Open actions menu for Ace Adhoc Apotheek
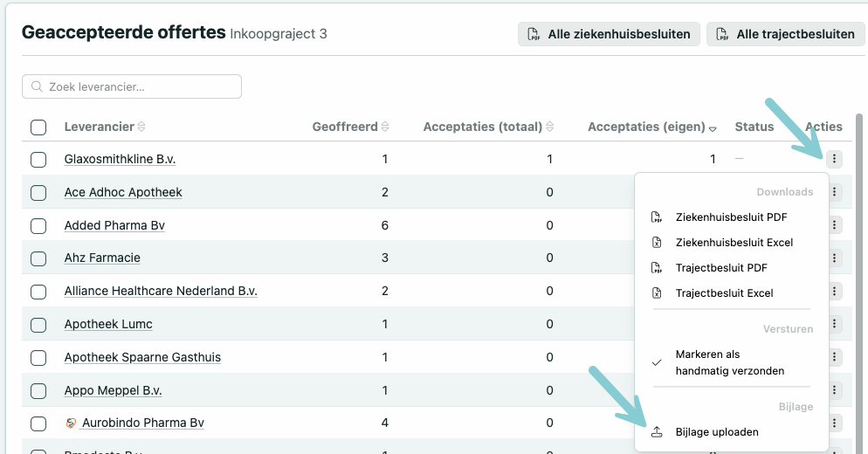Viewport: 868px width, 454px height. click(x=834, y=192)
